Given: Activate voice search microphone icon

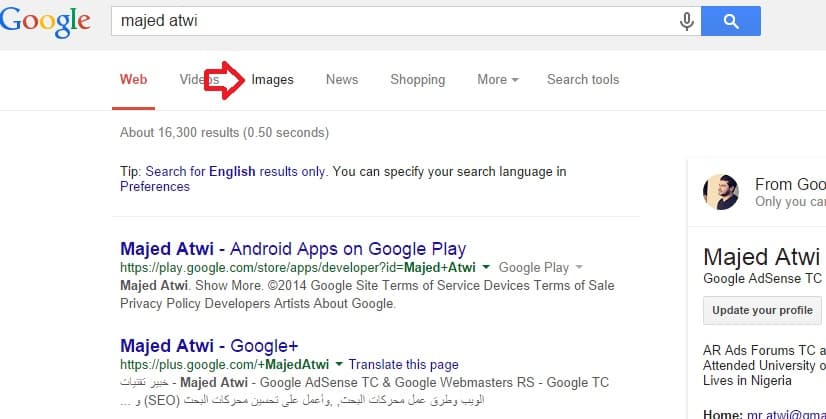Looking at the screenshot, I should [x=686, y=22].
